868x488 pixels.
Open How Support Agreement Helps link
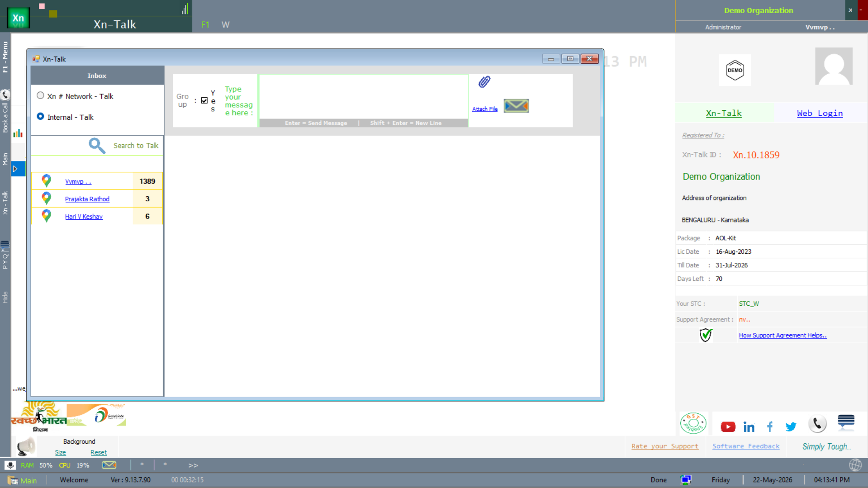(783, 335)
